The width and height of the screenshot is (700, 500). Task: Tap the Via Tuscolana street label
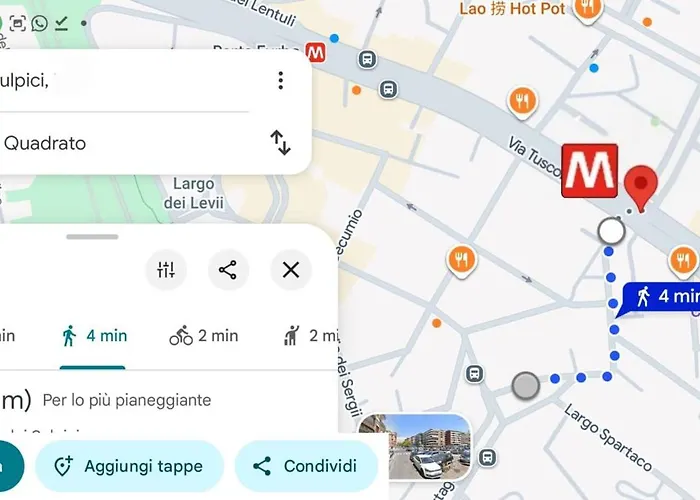(x=534, y=157)
